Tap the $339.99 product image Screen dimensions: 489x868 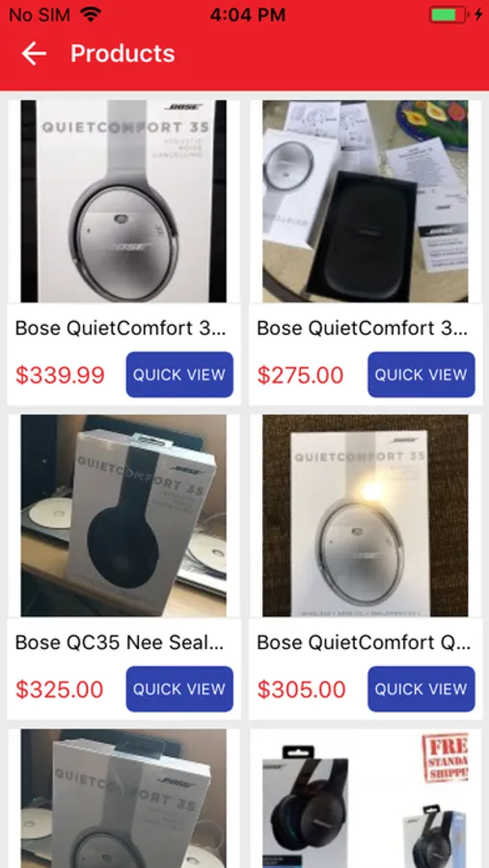[x=124, y=201]
